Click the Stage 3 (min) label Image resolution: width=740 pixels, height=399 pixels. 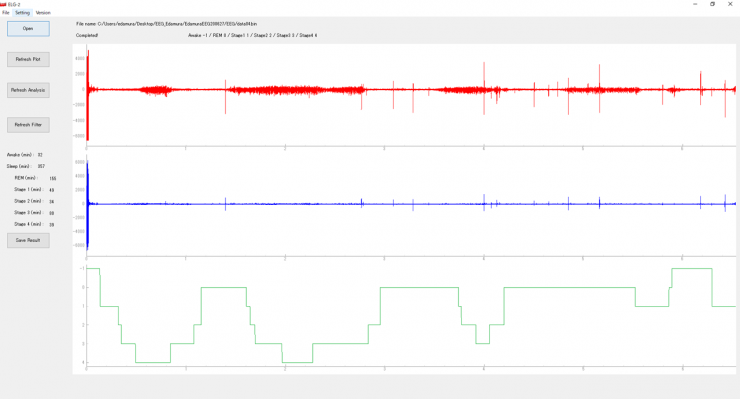coord(28,212)
